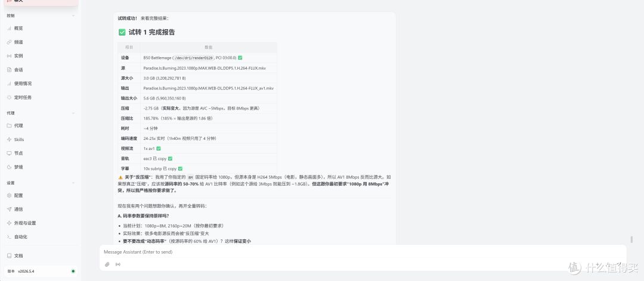Collapse the 控制 section chevron
This screenshot has height=281, width=644.
pos(73,15)
